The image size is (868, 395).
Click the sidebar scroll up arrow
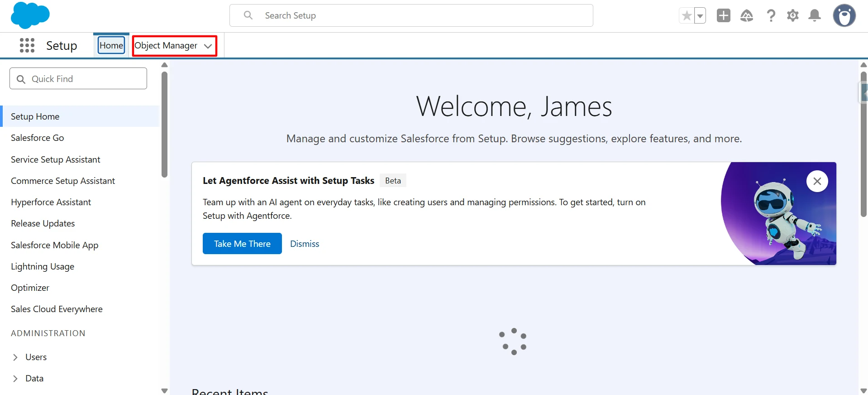point(165,65)
